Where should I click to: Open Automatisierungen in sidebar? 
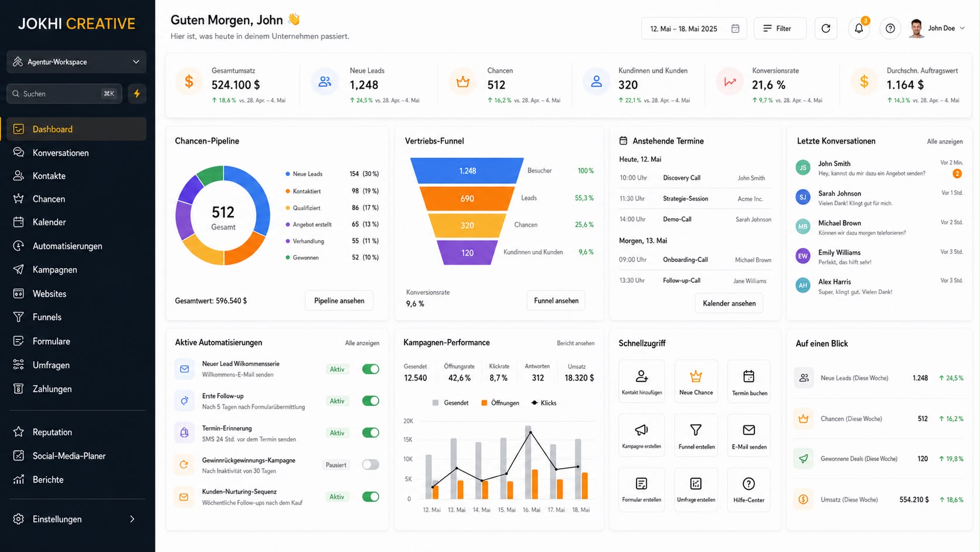point(76,246)
